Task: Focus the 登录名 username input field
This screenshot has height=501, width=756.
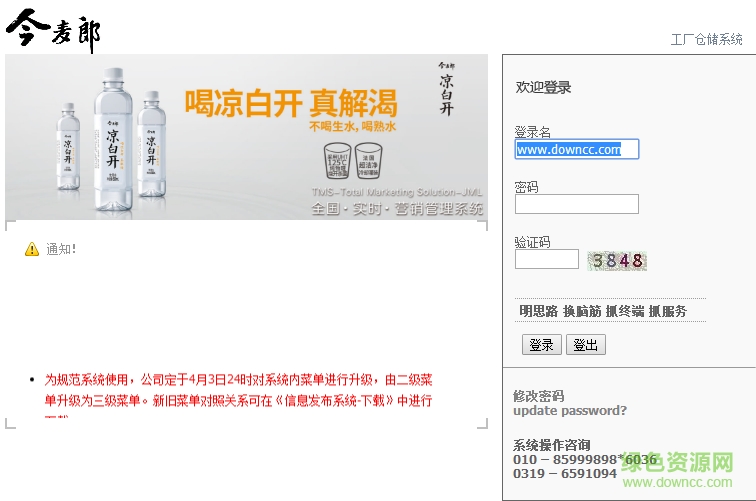Action: 577,149
